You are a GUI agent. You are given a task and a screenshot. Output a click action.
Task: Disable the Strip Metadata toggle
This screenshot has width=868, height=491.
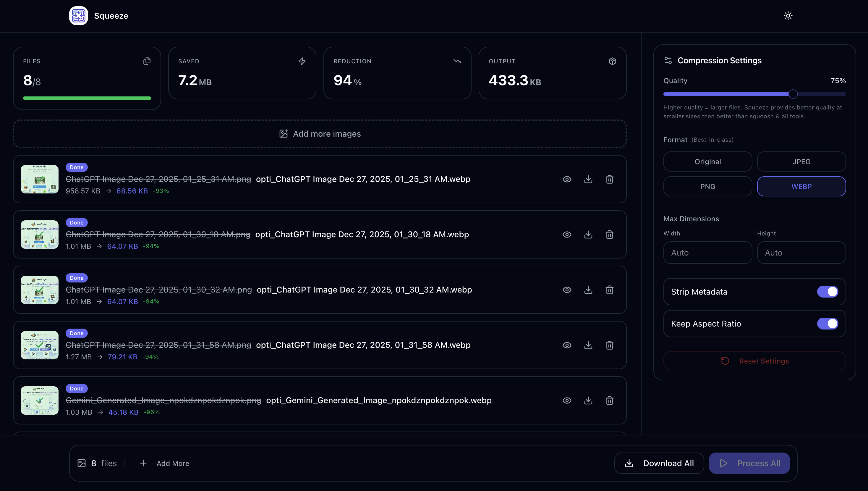click(x=827, y=292)
